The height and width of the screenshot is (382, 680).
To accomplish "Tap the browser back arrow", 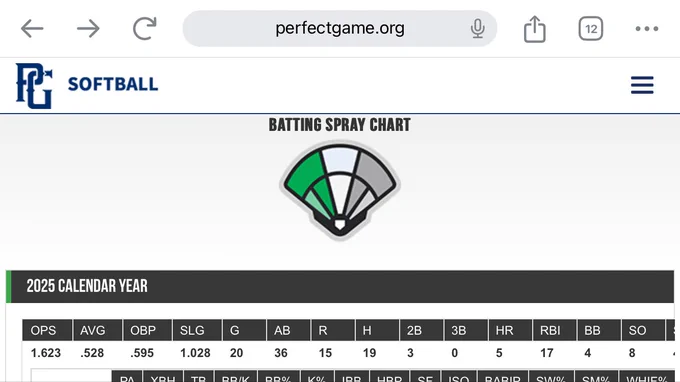I will 32,29.
